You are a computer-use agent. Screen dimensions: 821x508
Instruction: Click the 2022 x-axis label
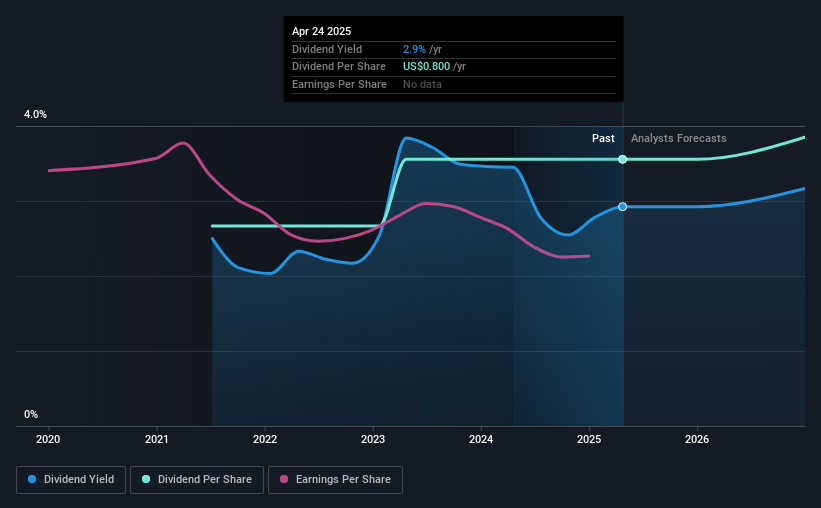[x=265, y=439]
